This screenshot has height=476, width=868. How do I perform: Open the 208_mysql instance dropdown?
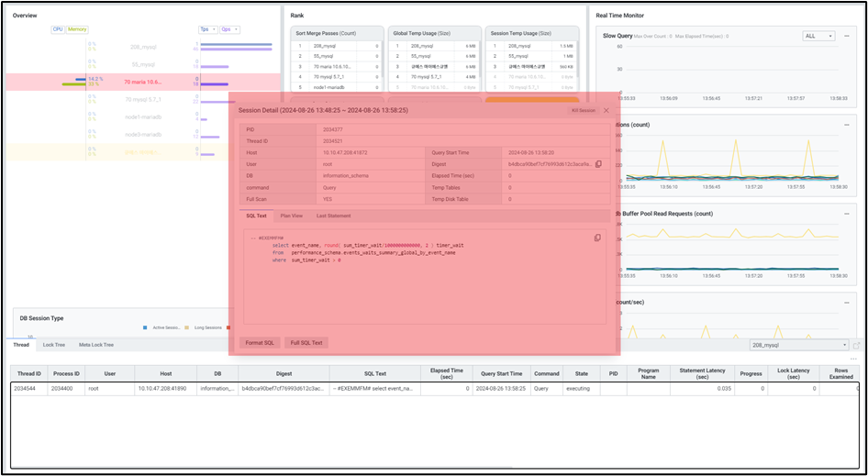798,346
